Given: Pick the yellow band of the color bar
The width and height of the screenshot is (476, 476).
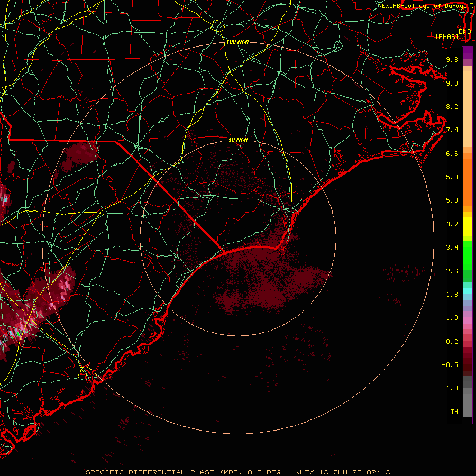Looking at the screenshot, I should point(467,226).
